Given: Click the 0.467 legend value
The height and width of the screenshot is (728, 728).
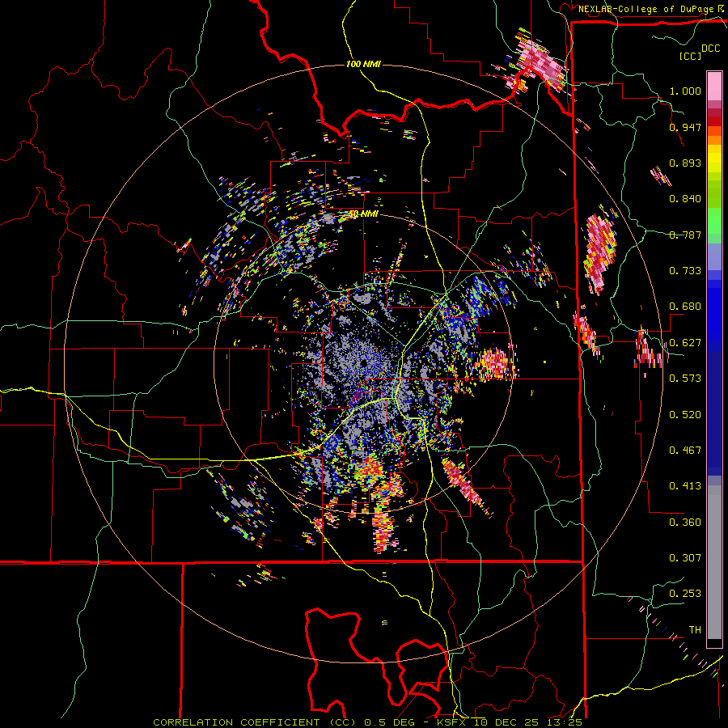Looking at the screenshot, I should click(685, 450).
